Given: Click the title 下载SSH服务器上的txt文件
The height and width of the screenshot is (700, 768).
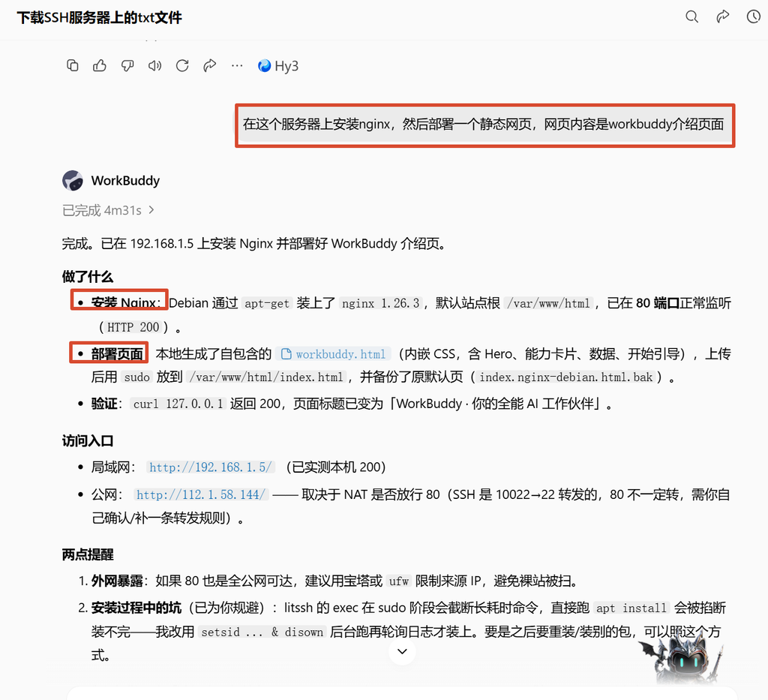Looking at the screenshot, I should pos(100,18).
